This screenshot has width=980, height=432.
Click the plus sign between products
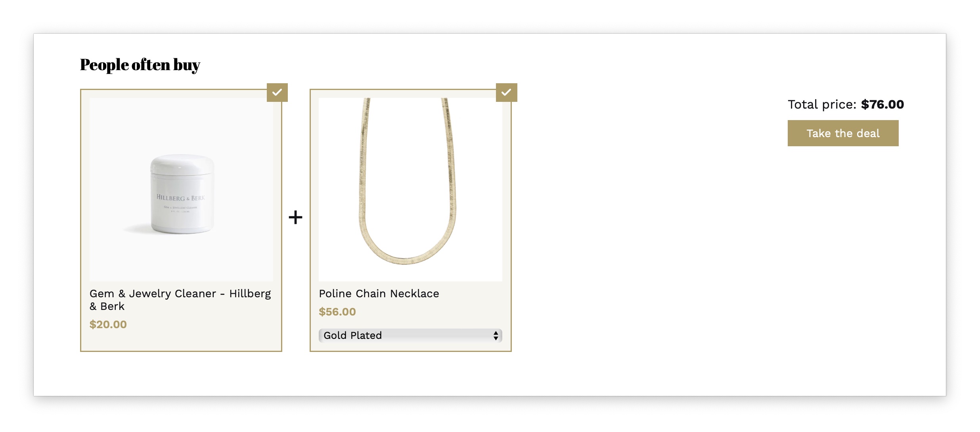coord(295,217)
